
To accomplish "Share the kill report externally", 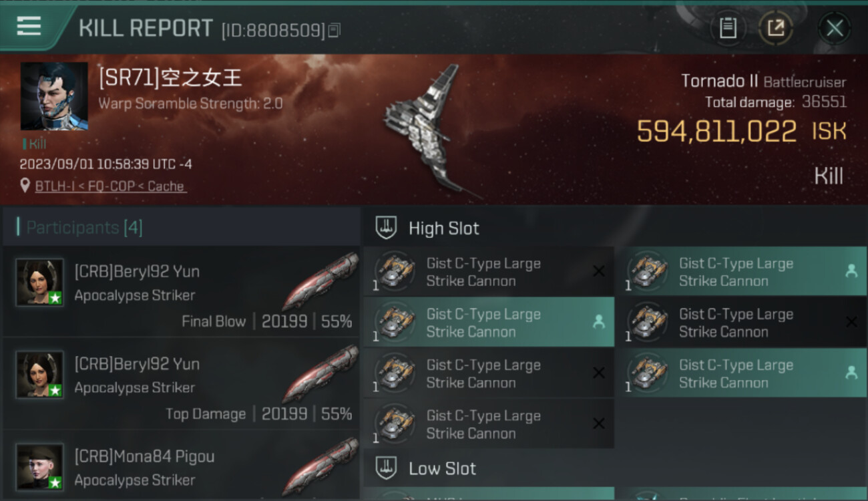I will click(776, 28).
